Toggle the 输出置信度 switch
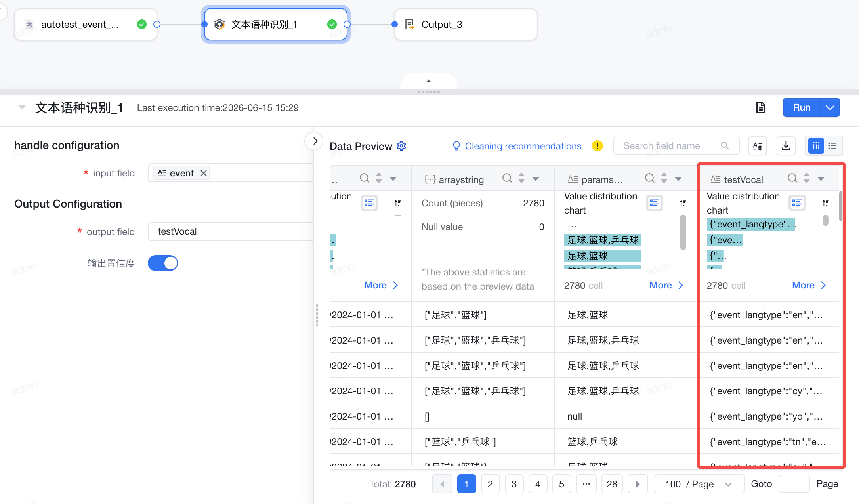859x504 pixels. click(163, 263)
